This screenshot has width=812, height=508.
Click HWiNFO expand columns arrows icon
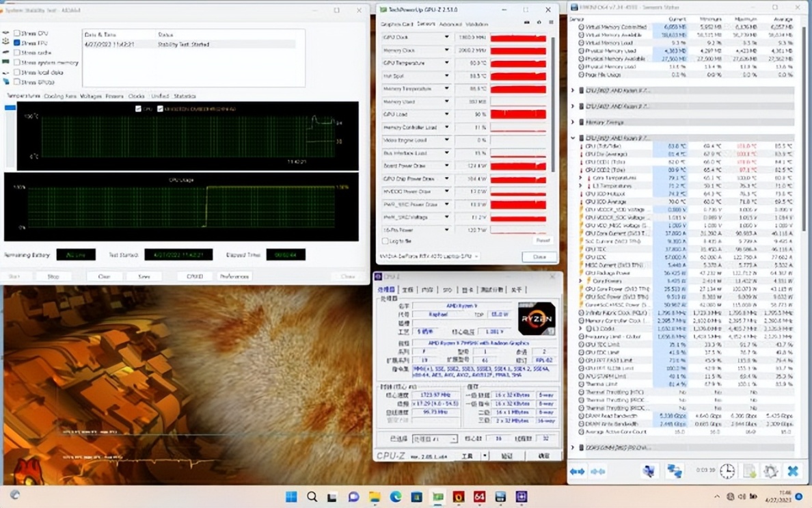click(x=578, y=472)
